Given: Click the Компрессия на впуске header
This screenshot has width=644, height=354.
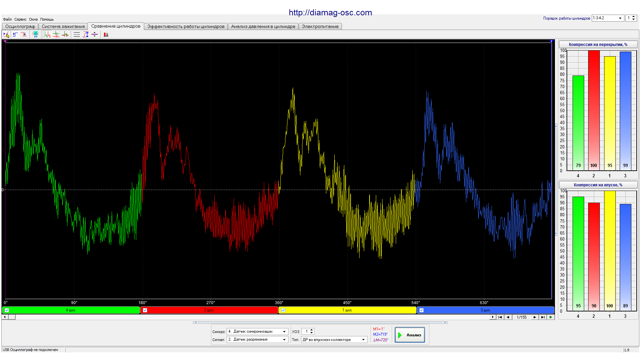Looking at the screenshot, I should click(x=598, y=185).
